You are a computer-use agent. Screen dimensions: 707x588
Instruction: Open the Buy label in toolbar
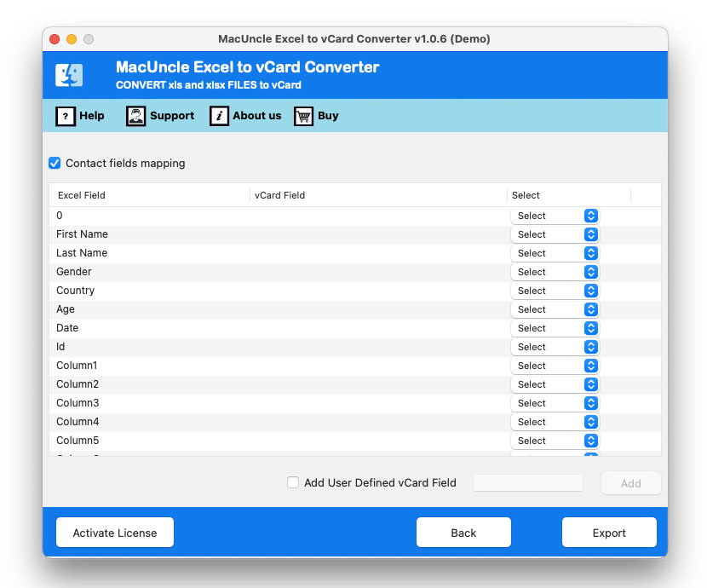[x=328, y=116]
